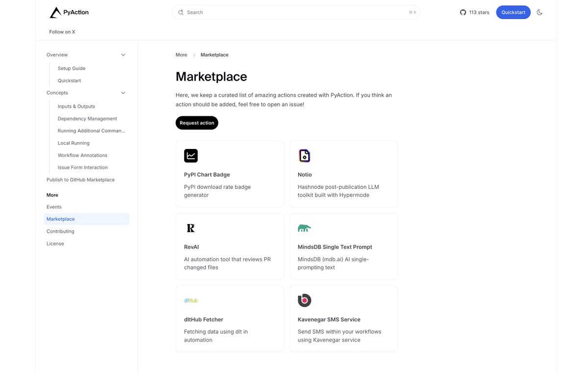The image size is (588, 373).
Task: Collapse the Overview section chevron
Action: [123, 55]
